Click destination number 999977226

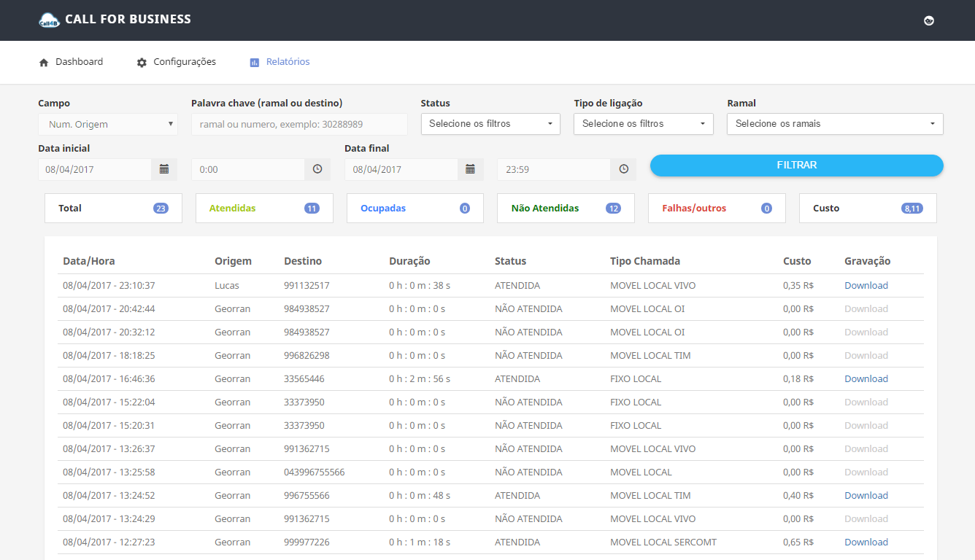307,542
